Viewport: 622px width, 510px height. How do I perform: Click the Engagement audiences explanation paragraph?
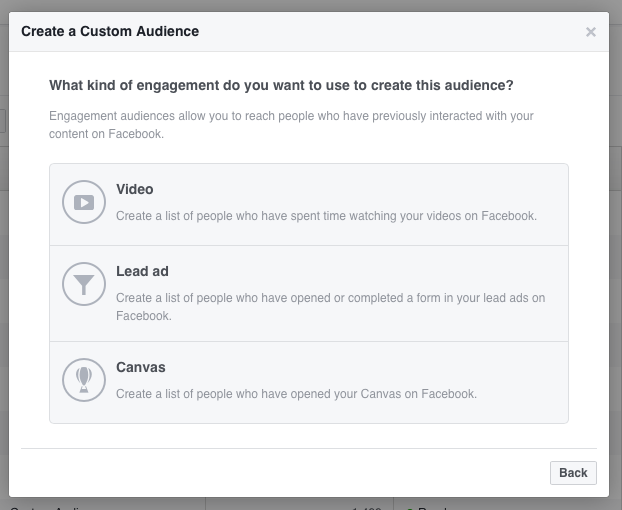click(291, 125)
